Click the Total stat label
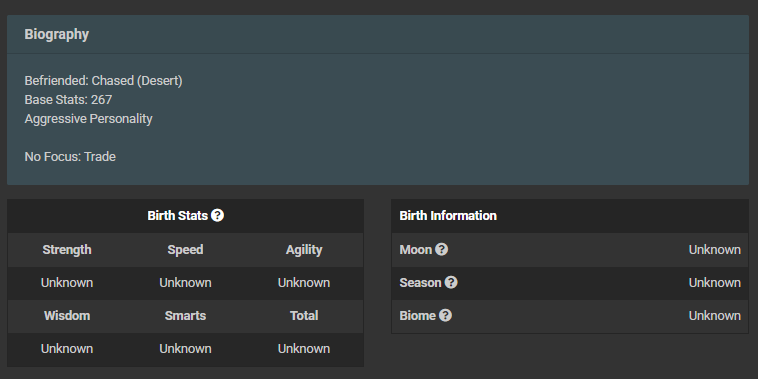This screenshot has width=758, height=379. [304, 316]
